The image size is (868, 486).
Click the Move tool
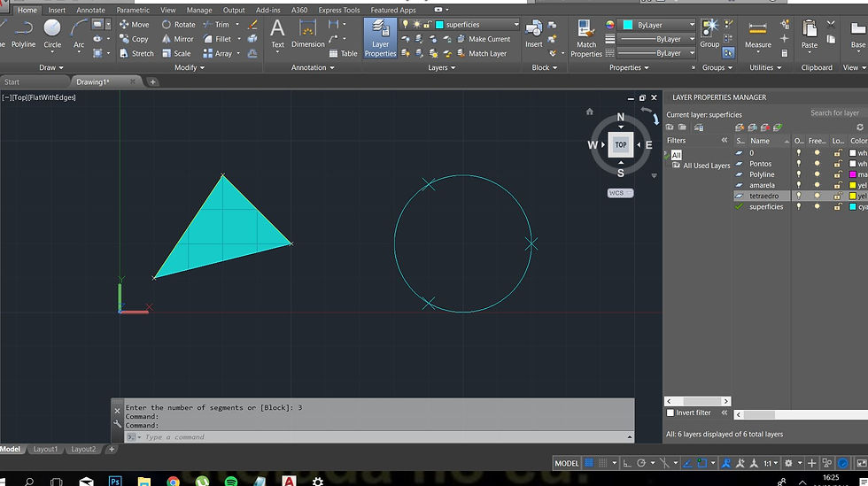coord(134,25)
